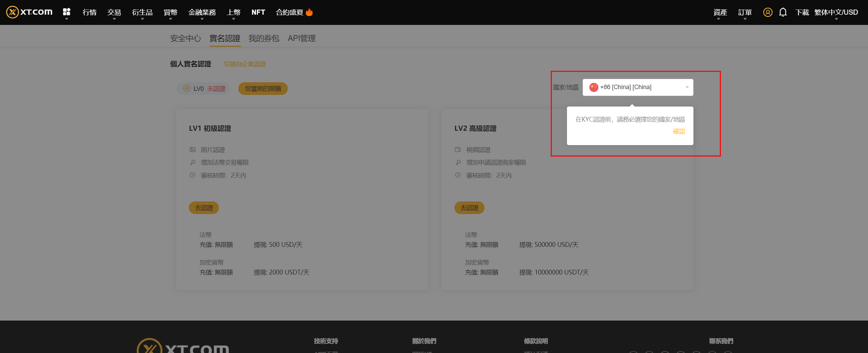Expand the 繁体中文/USD language selector
Image resolution: width=868 pixels, height=353 pixels.
point(836,12)
